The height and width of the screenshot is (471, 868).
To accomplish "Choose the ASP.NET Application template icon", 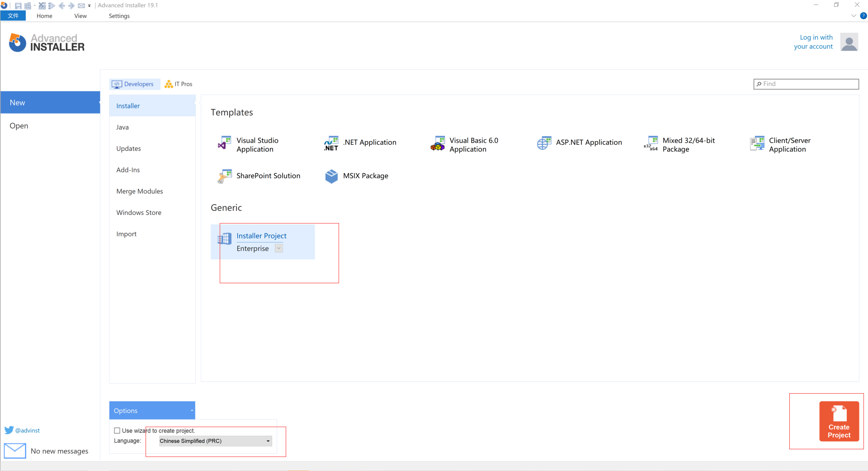I will (x=544, y=143).
